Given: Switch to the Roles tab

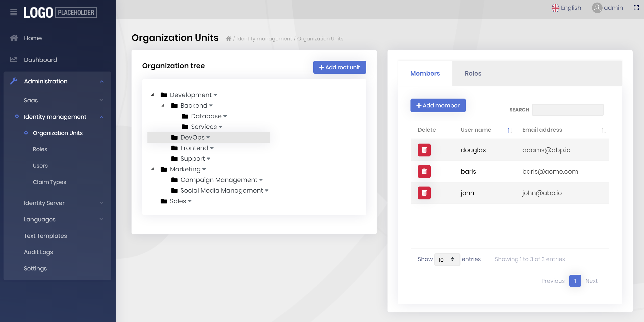Looking at the screenshot, I should click(x=473, y=73).
